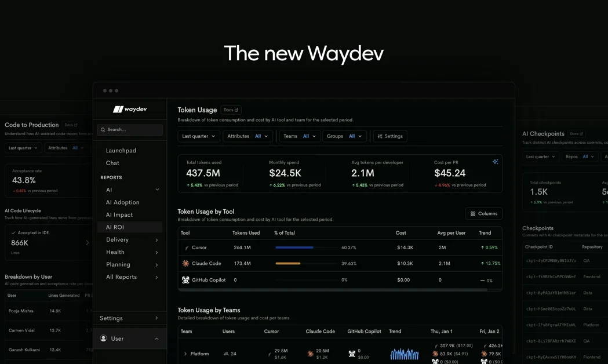The width and height of the screenshot is (608, 364).
Task: Select the AI ROI report
Action: click(x=130, y=227)
